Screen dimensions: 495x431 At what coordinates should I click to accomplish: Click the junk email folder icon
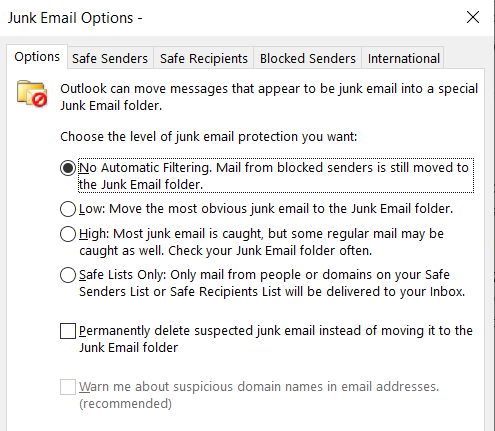(32, 94)
